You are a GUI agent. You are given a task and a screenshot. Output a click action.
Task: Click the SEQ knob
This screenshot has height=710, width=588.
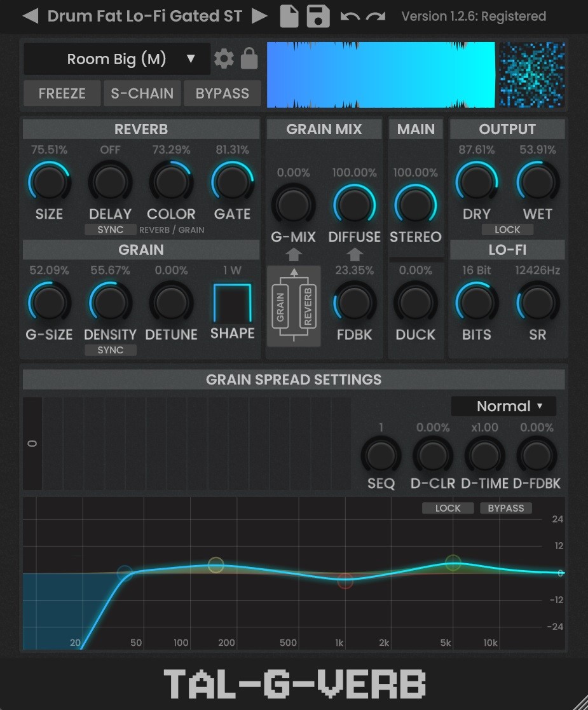(x=381, y=455)
